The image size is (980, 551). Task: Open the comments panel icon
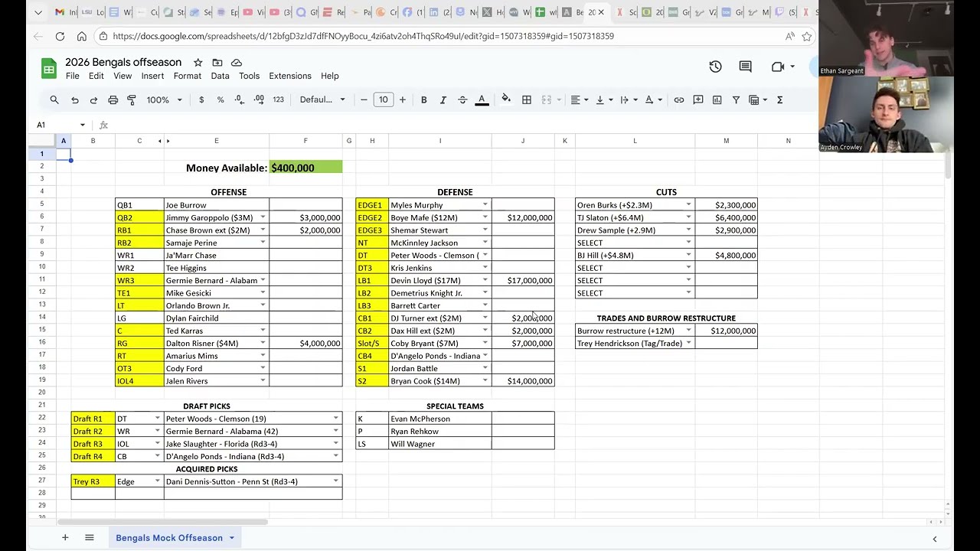[x=745, y=67]
